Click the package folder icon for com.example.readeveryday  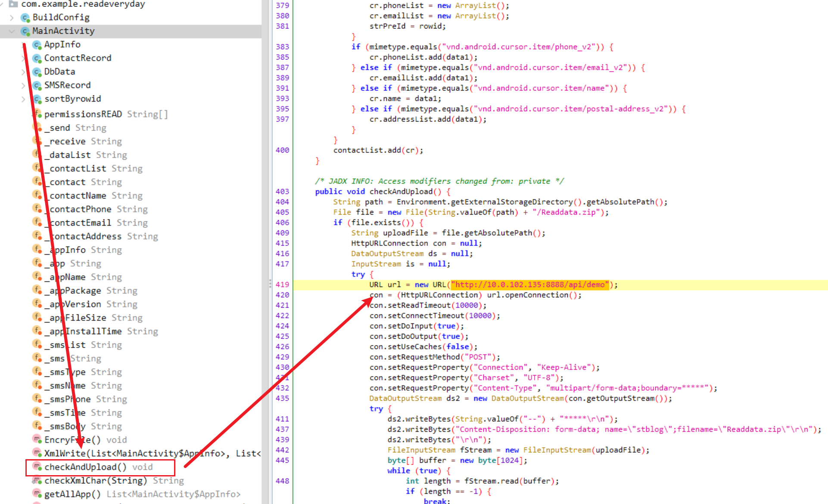click(x=14, y=4)
